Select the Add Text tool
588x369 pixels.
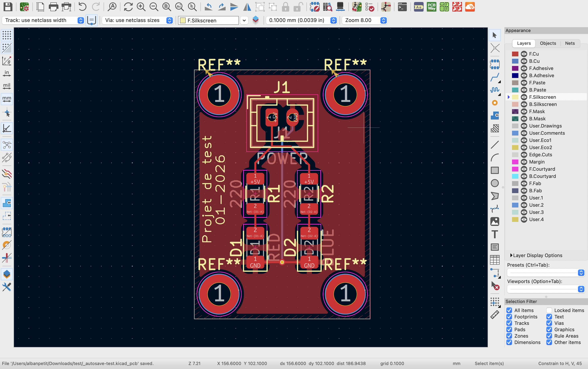point(495,234)
